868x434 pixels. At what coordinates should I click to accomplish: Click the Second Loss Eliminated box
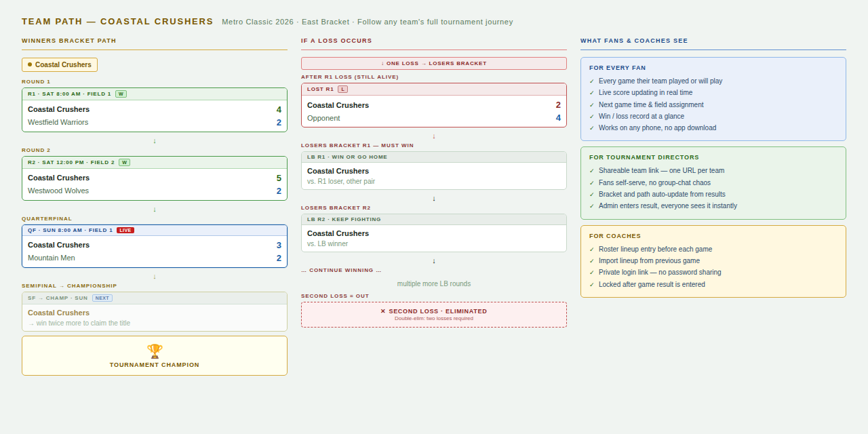(434, 315)
